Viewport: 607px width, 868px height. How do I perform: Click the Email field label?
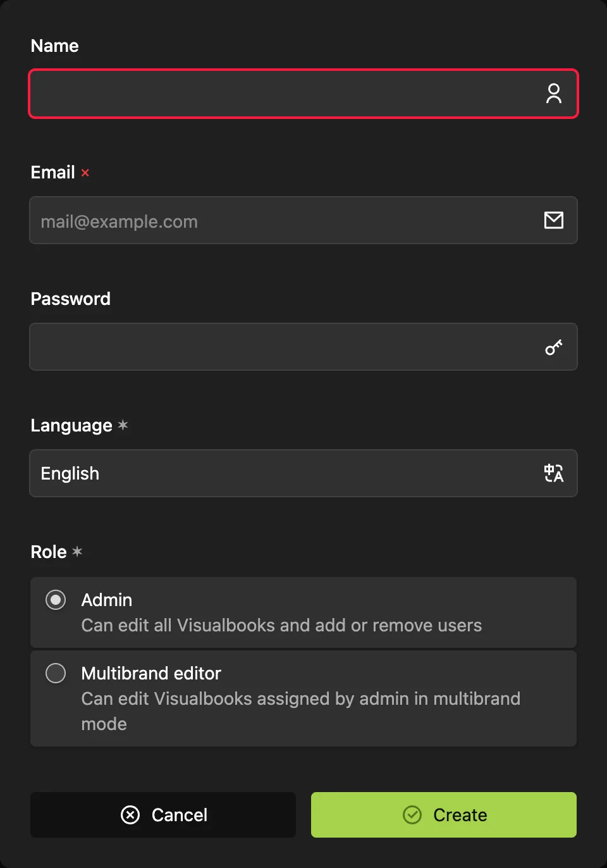(53, 172)
